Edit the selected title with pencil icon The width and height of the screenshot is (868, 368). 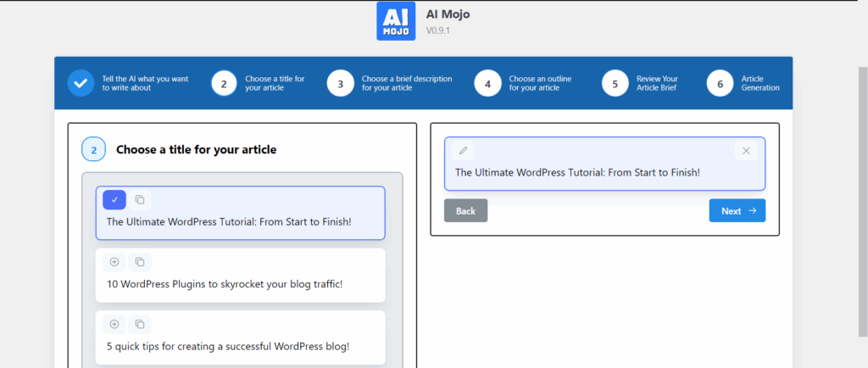tap(464, 151)
